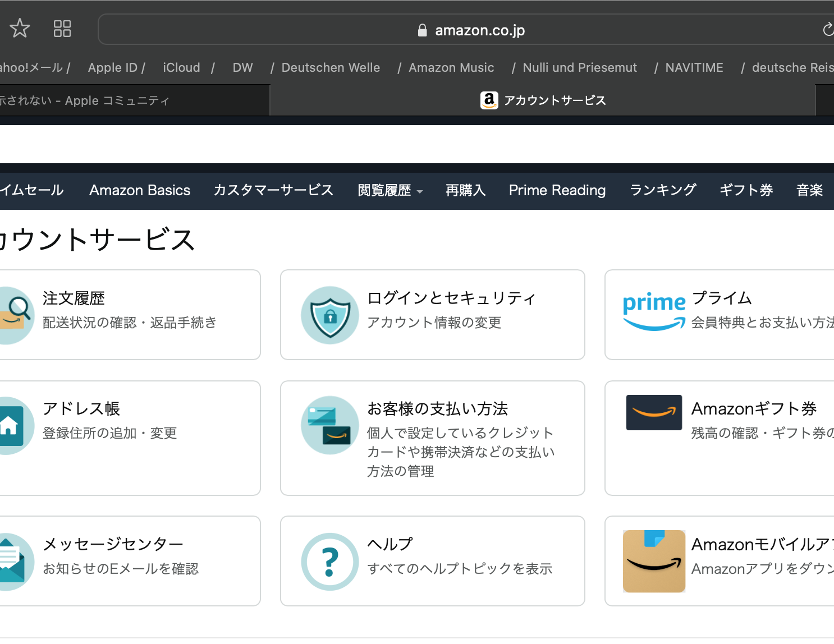Select Prime Reading in navigation bar

point(557,191)
